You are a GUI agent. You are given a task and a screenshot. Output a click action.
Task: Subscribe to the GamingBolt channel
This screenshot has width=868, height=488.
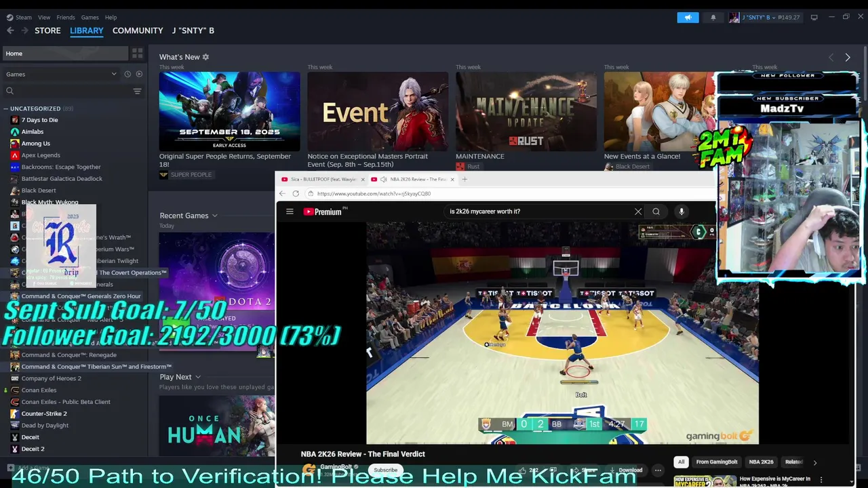[x=386, y=470]
